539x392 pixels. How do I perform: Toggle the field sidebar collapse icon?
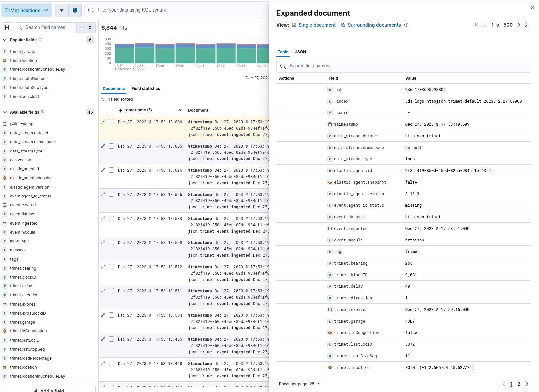(6, 28)
